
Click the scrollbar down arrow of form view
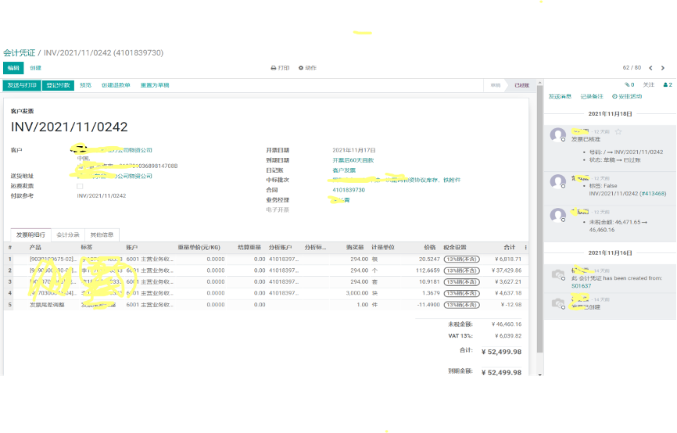pyautogui.click(x=540, y=374)
